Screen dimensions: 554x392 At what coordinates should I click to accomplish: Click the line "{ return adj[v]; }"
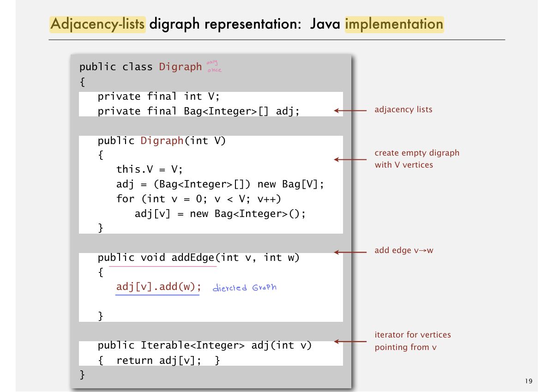click(159, 360)
